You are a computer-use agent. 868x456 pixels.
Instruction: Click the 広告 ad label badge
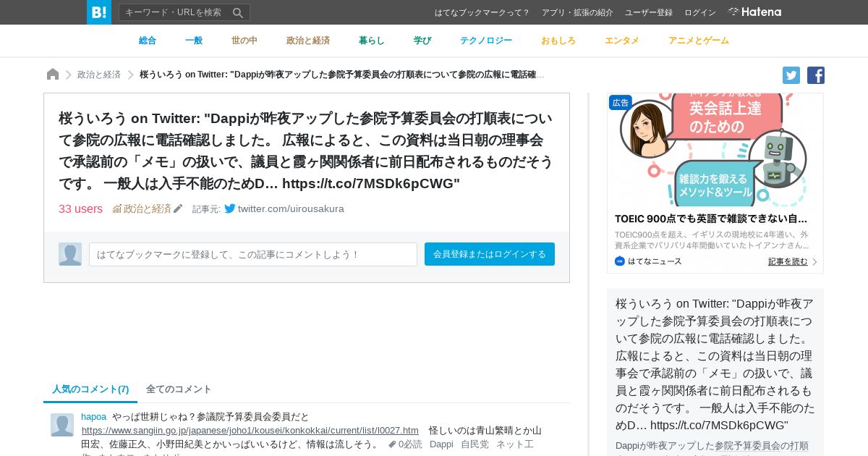pyautogui.click(x=621, y=103)
